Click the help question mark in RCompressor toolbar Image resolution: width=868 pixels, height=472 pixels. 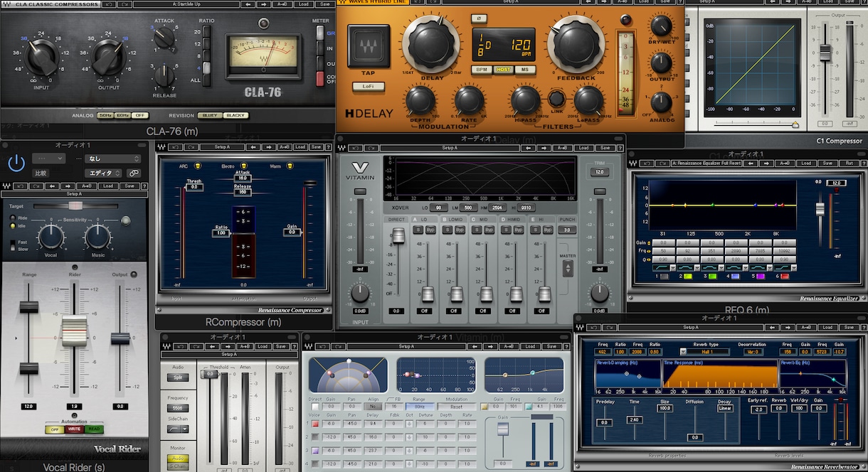point(327,147)
